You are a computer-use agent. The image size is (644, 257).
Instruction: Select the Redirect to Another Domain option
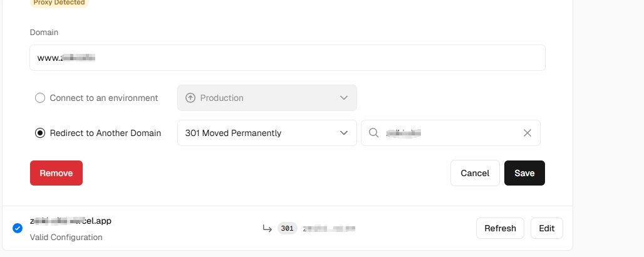(40, 133)
